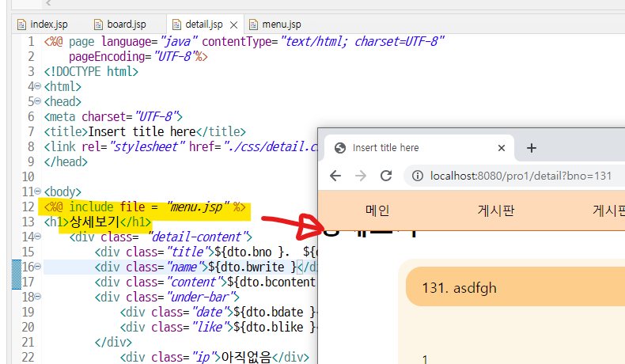Click the menu.jsp file icon
625x364 pixels.
[x=253, y=25]
